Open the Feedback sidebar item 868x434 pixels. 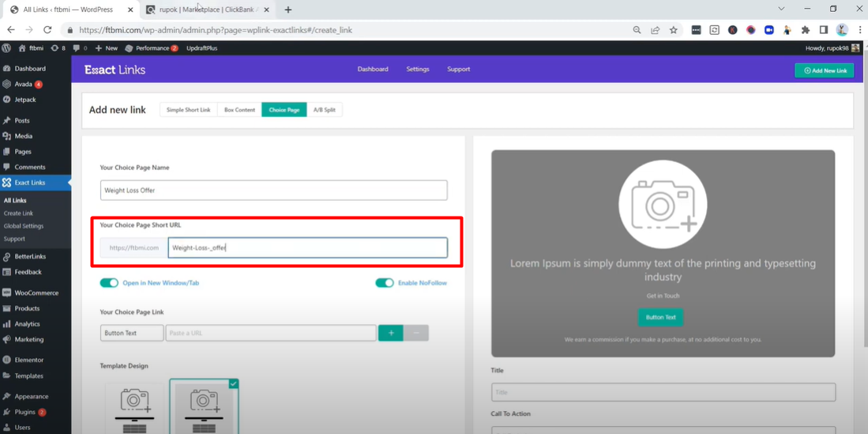click(x=28, y=272)
